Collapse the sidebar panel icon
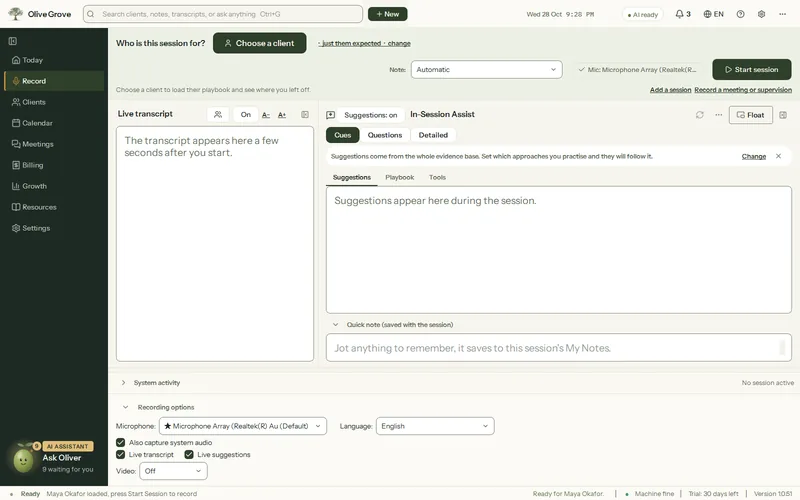 pos(13,41)
